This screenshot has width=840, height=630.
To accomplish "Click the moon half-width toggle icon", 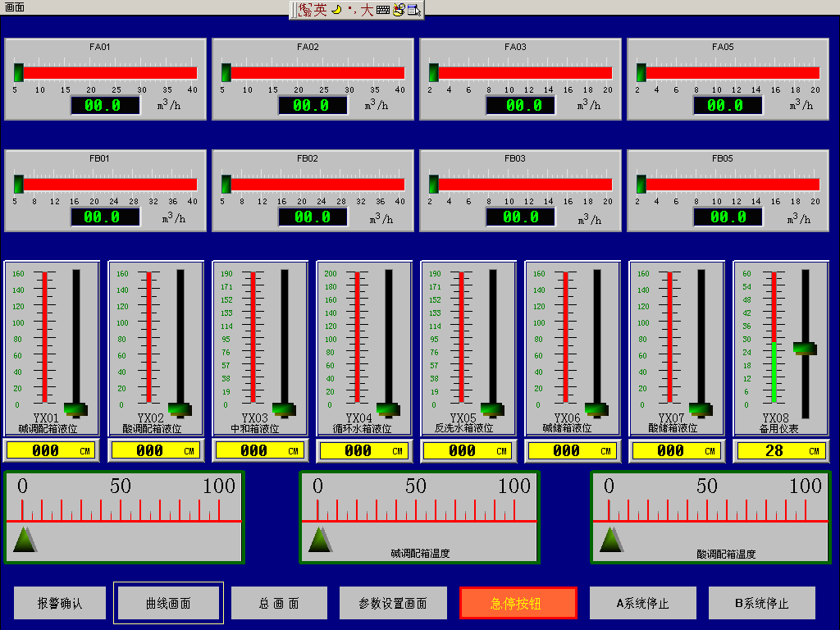I will 336,10.
